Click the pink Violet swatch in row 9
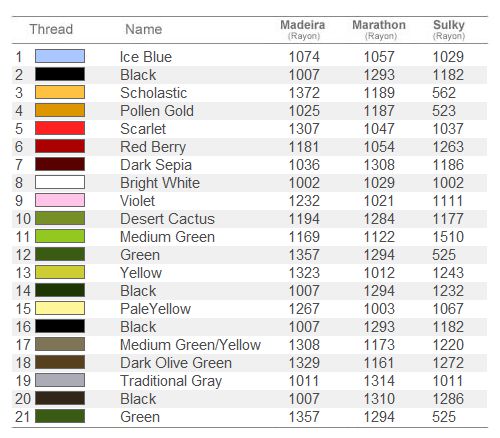The width and height of the screenshot is (500, 438). [x=60, y=200]
